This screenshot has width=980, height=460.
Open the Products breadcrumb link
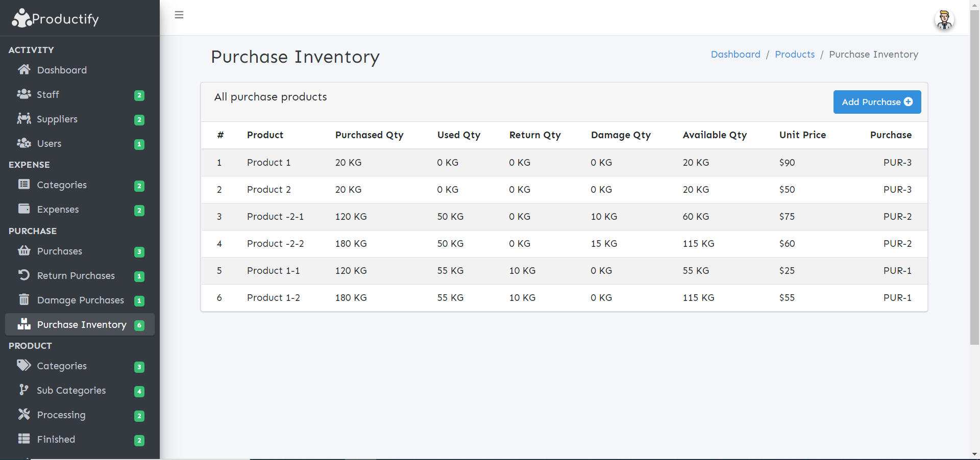coord(794,54)
